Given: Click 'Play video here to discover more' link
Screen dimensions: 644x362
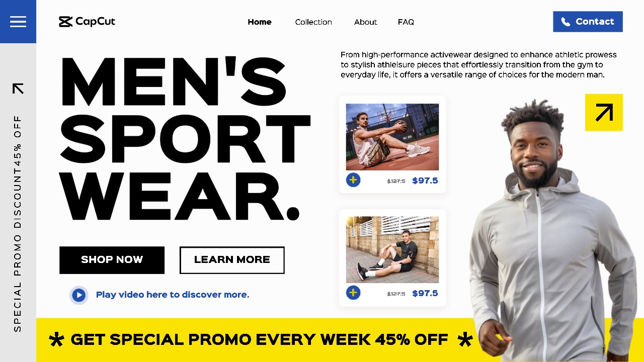Looking at the screenshot, I should point(173,295).
